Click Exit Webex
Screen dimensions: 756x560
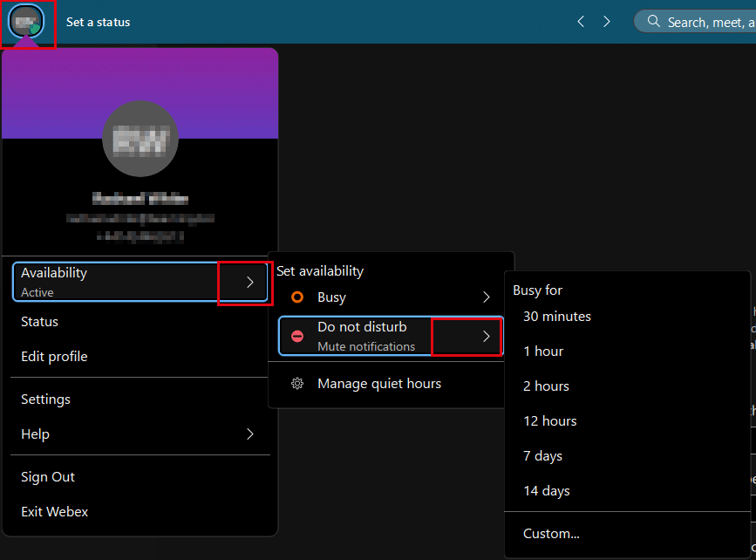[x=54, y=512]
